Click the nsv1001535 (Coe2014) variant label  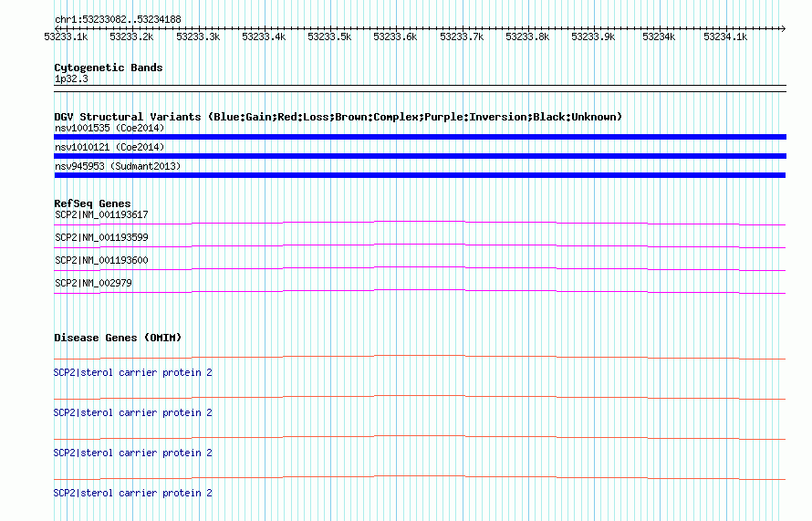click(x=109, y=128)
